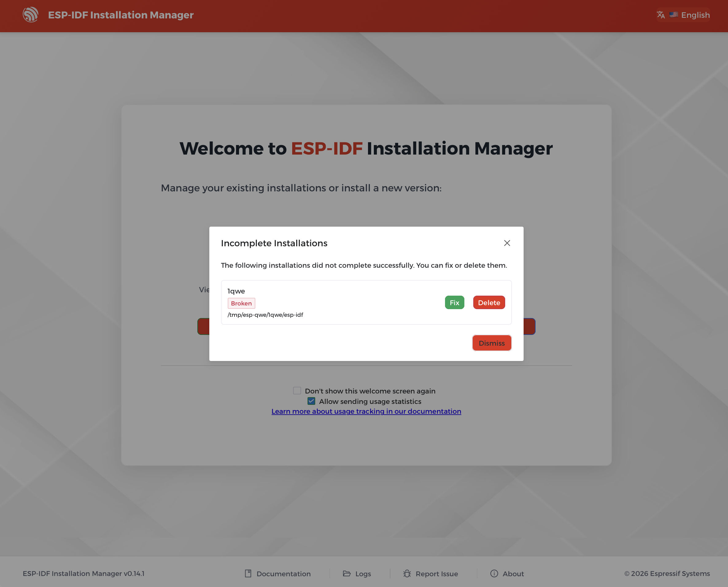The height and width of the screenshot is (587, 728).
Task: Click the "ESP-IDF Installation Manager" header title
Action: [121, 15]
